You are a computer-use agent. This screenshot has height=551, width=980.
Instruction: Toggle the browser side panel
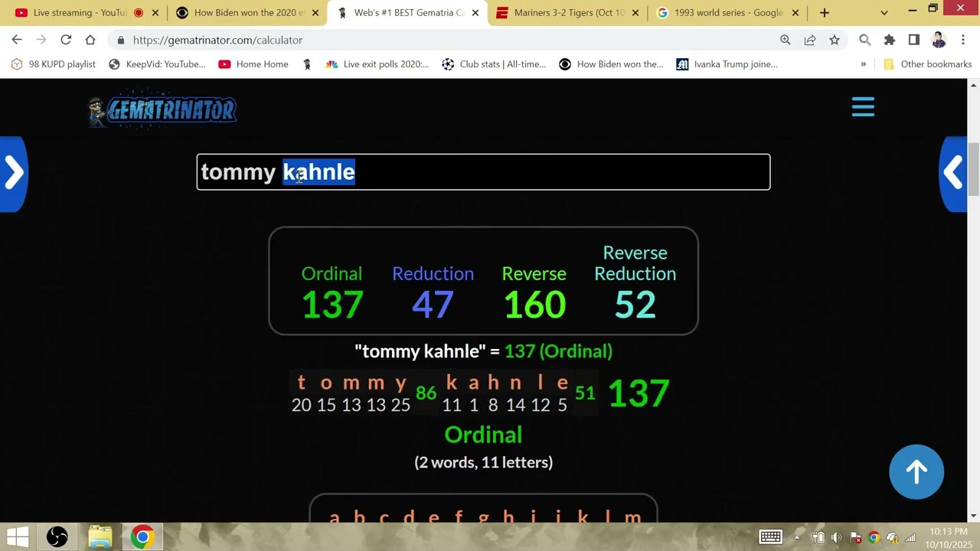click(914, 40)
